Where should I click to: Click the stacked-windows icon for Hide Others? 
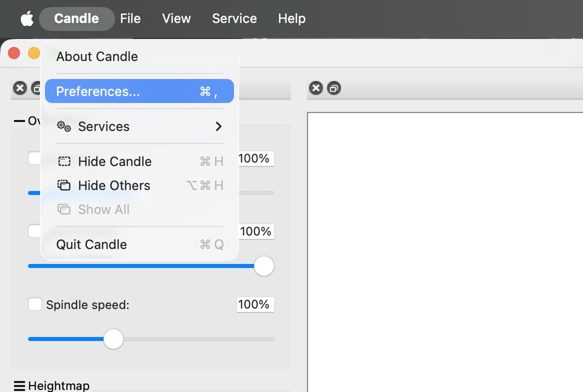tap(64, 185)
